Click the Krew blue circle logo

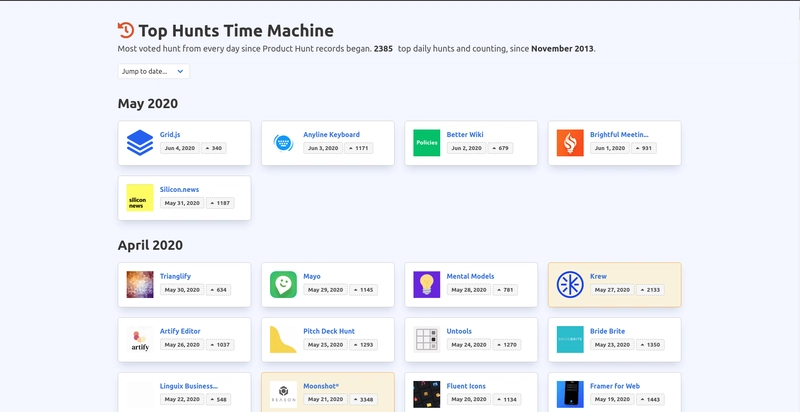[x=570, y=285]
